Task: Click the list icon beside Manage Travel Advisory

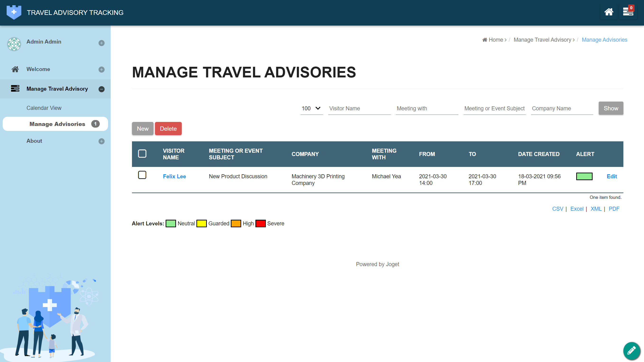Action: coord(15,89)
